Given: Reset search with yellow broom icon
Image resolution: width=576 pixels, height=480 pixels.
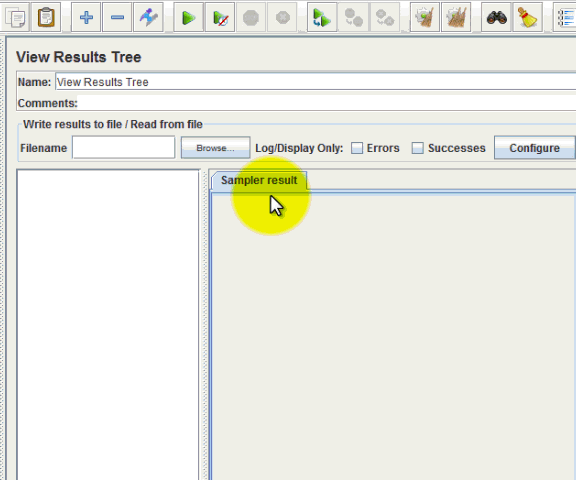Looking at the screenshot, I should pyautogui.click(x=528, y=17).
